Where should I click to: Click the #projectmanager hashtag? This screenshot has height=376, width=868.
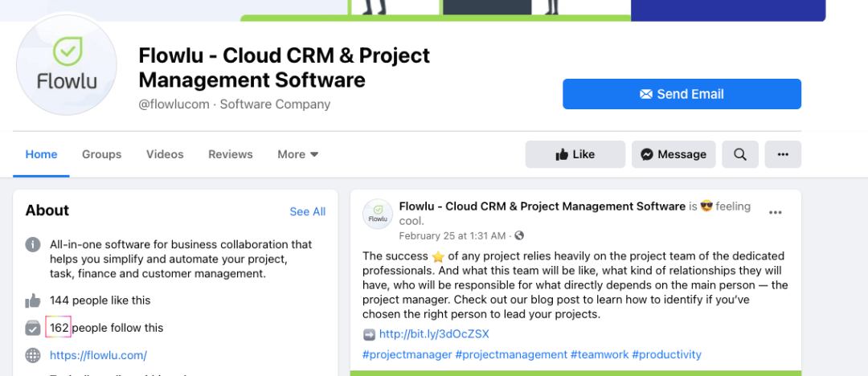tap(407, 354)
